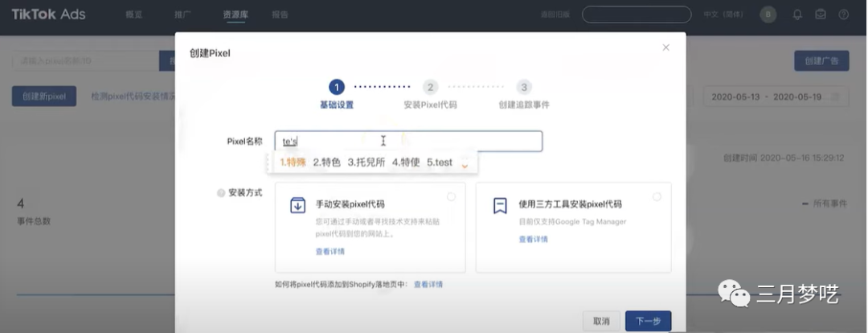Open the 资源库 menu tab
This screenshot has height=333, width=868.
[x=235, y=14]
